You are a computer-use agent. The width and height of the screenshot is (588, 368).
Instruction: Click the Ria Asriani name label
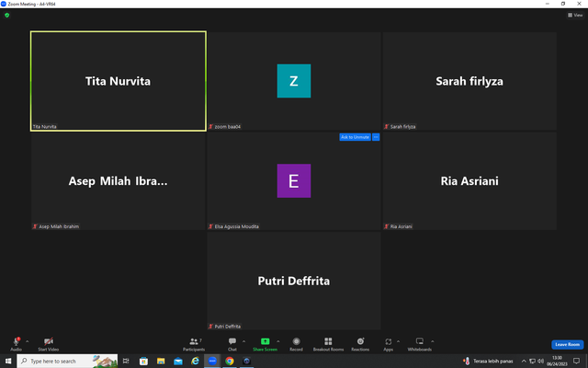pyautogui.click(x=401, y=227)
